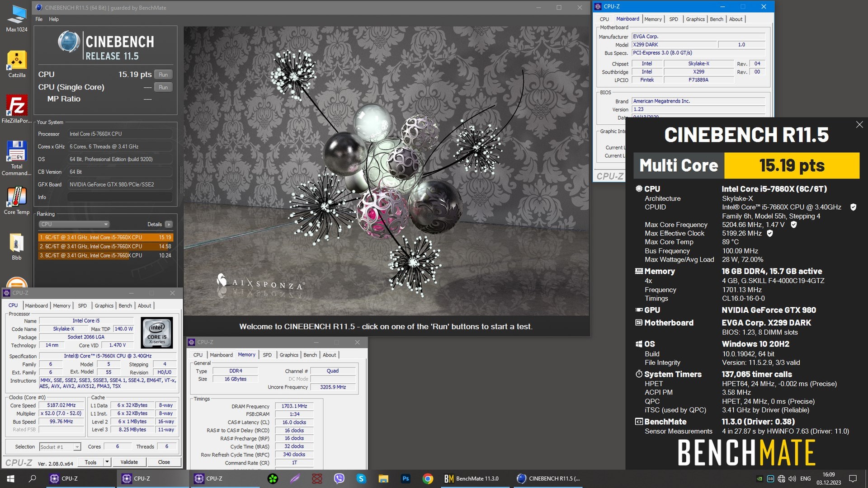
Task: Click the shield icon beside Max Core Frequency
Action: [793, 225]
